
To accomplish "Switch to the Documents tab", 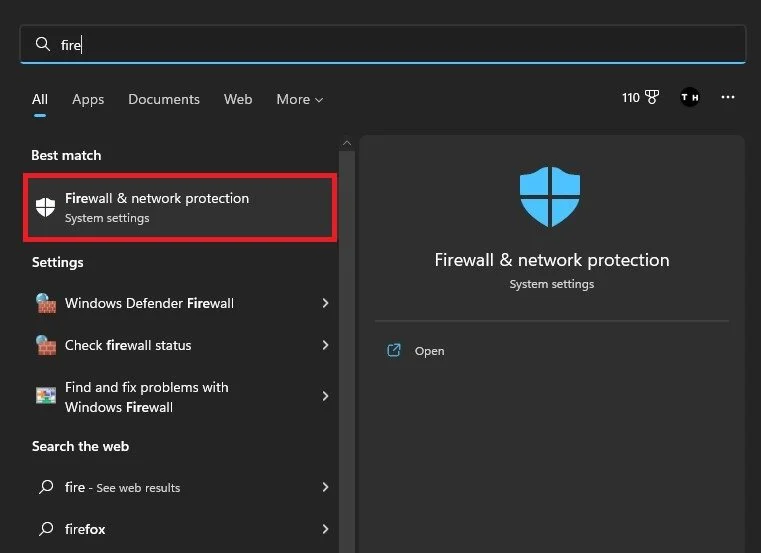I will pos(164,100).
